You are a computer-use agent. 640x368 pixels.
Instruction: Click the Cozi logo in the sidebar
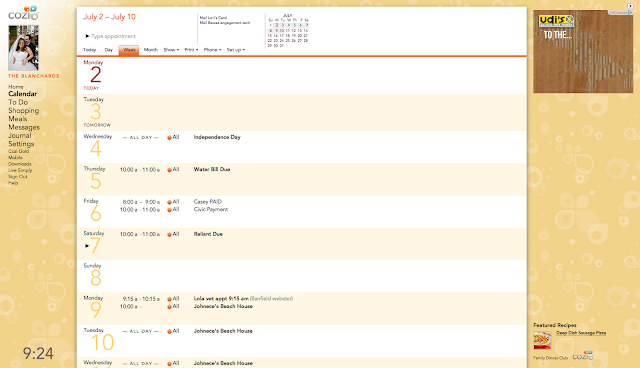(23, 13)
